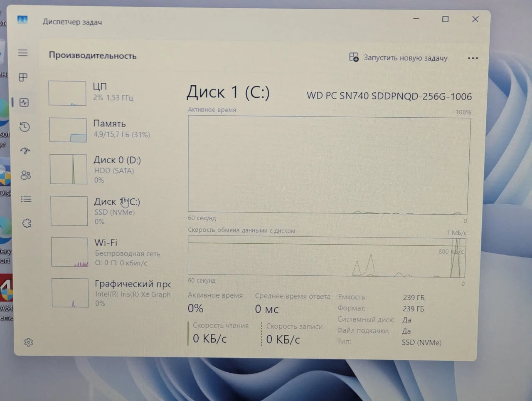Click the 'Файл подкачки:' Да value
532x401 pixels.
click(406, 331)
